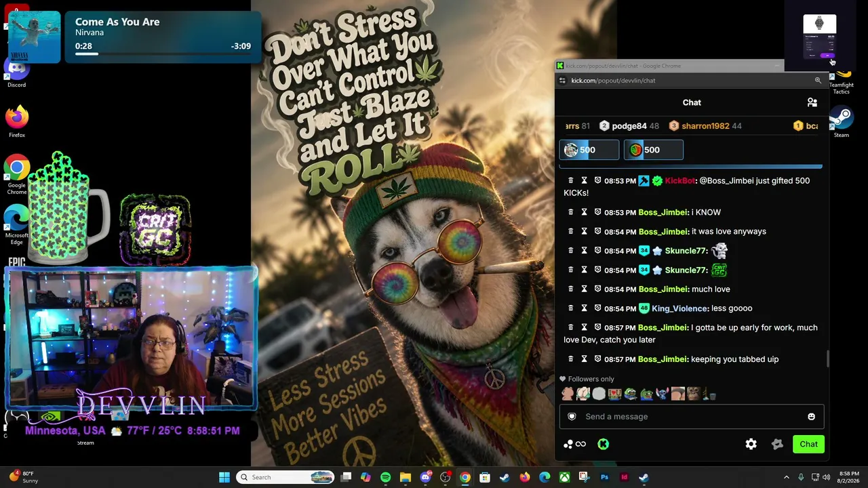The width and height of the screenshot is (868, 488).
Task: Click the green Kick K gift icon
Action: 603,444
